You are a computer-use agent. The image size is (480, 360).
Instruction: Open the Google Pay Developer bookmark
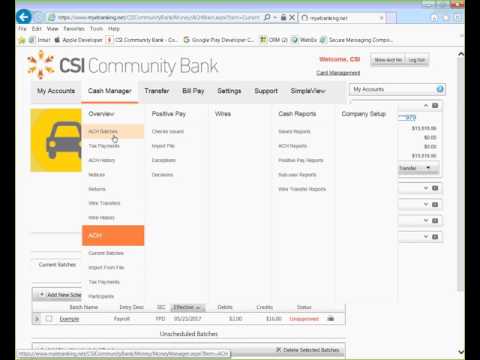[x=219, y=40]
